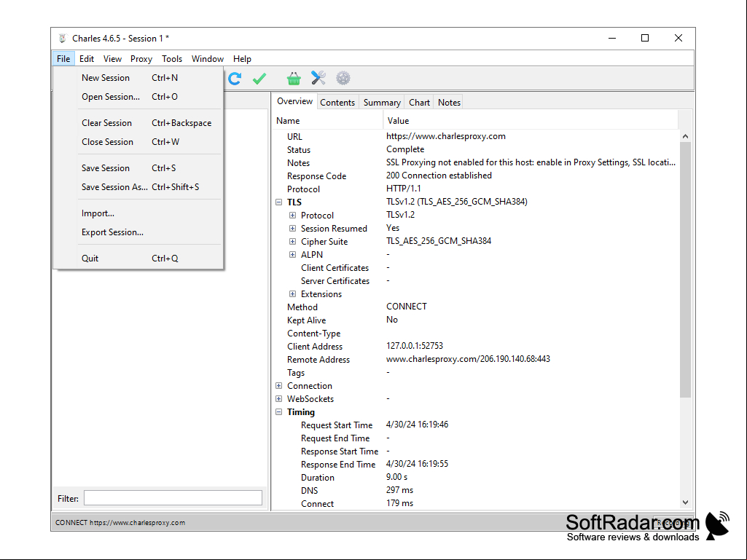Select the Server Certificates row
747x560 pixels.
point(477,281)
